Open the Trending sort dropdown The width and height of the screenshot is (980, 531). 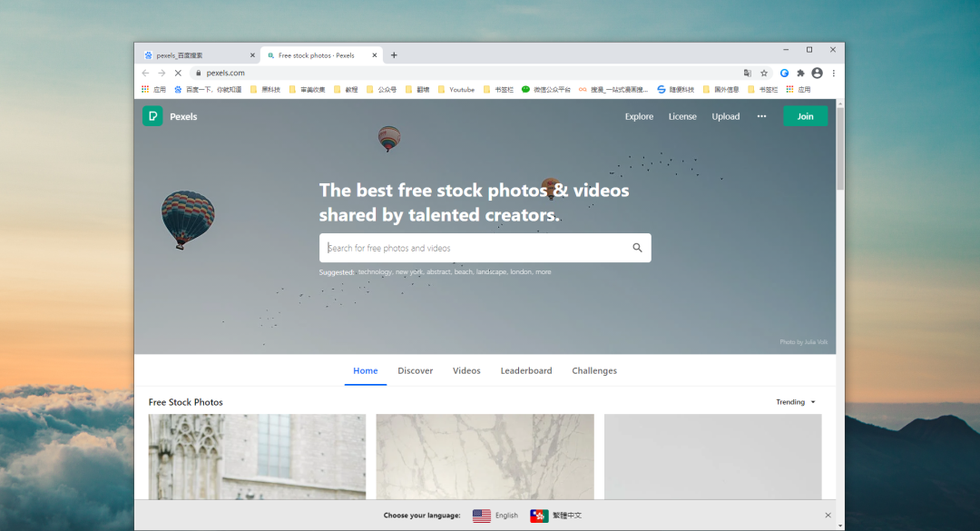click(x=796, y=402)
